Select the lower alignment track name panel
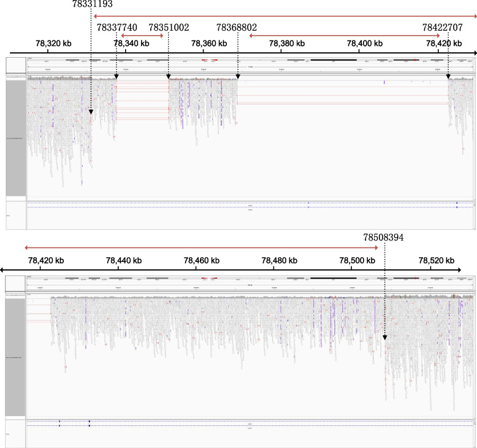The width and height of the screenshot is (477, 448). (x=16, y=356)
